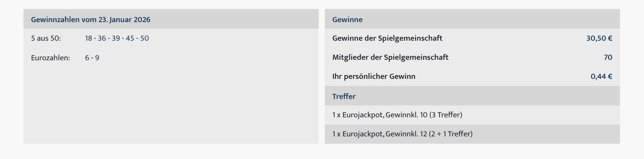Select winning number 36
This screenshot has width=644, height=159.
point(102,38)
